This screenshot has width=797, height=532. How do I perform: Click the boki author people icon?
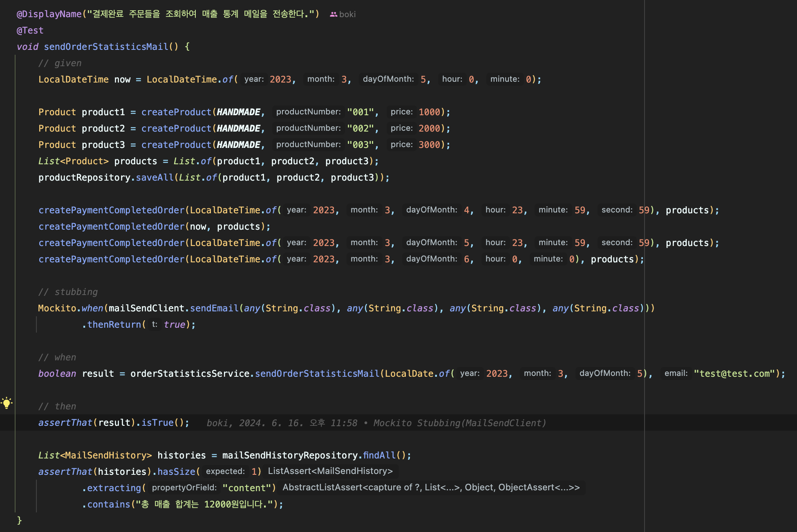(x=334, y=14)
